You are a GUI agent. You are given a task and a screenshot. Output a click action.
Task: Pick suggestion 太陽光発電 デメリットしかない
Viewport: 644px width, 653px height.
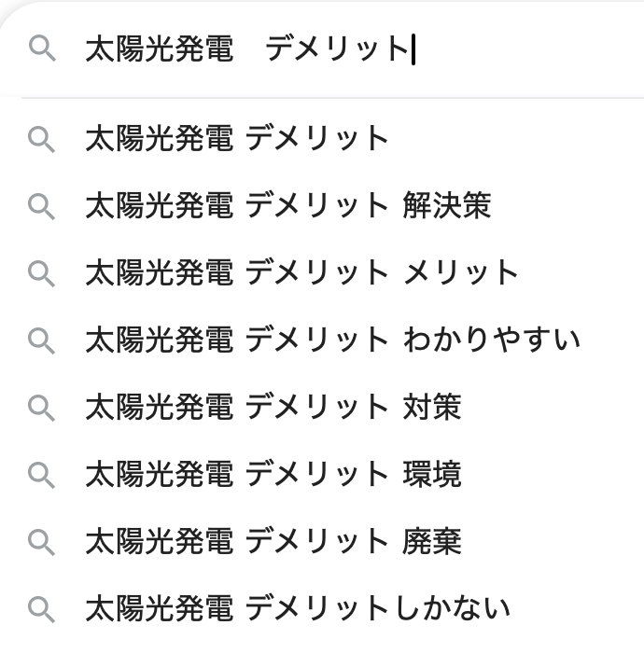coord(297,609)
